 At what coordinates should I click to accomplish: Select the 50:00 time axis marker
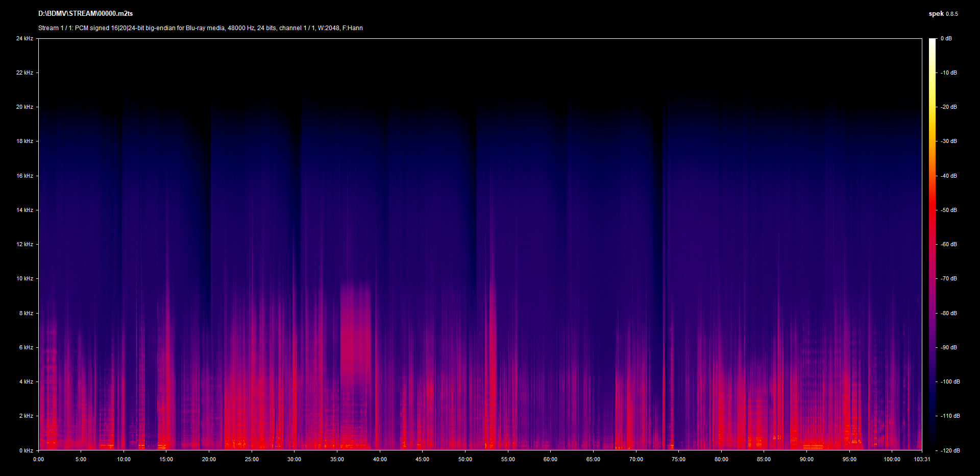pos(465,459)
